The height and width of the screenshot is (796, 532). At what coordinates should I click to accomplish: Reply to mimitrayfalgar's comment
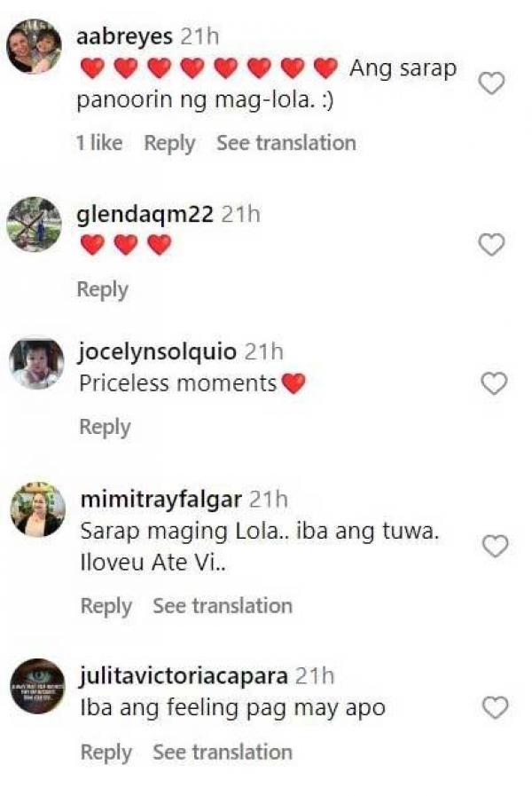click(x=106, y=606)
